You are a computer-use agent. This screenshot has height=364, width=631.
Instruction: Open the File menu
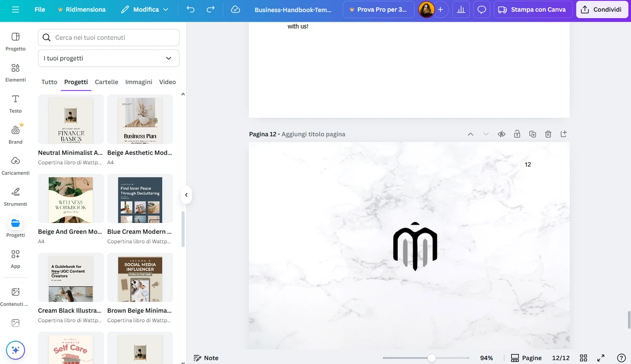(40, 10)
